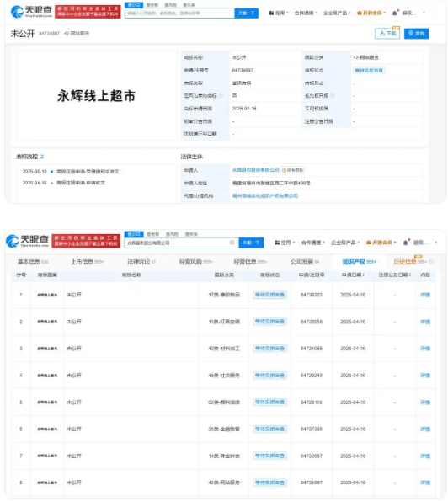
Task: Click the 2025-05-10 trademark process timeline entry
Action: click(x=71, y=172)
